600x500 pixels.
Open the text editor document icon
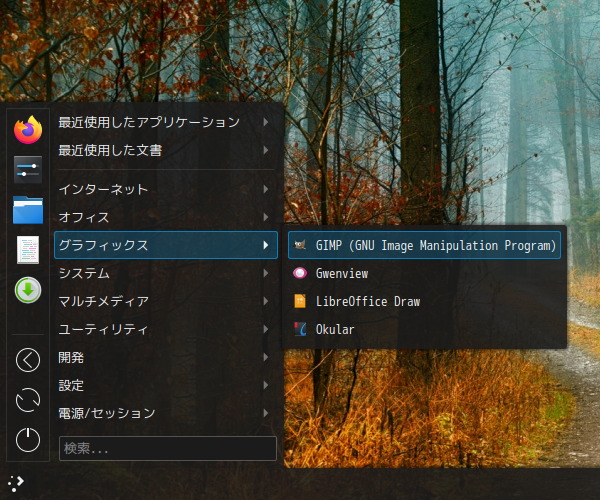28,250
